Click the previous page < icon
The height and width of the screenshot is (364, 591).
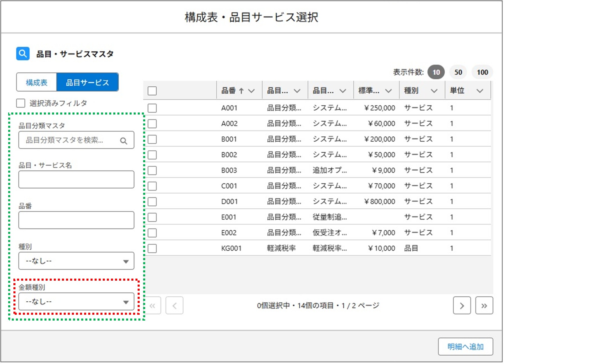(x=174, y=305)
